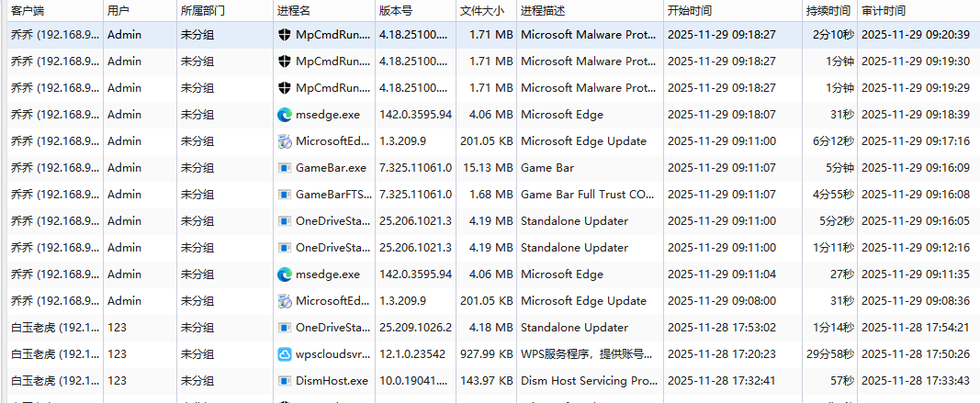Sort by the 进程描述 column header

click(x=543, y=11)
